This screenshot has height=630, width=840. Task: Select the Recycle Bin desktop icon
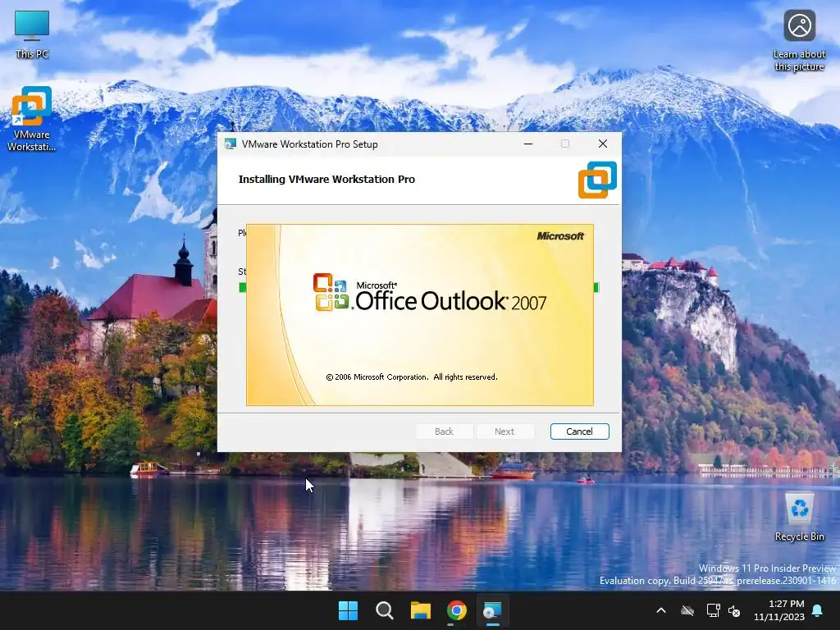799,518
